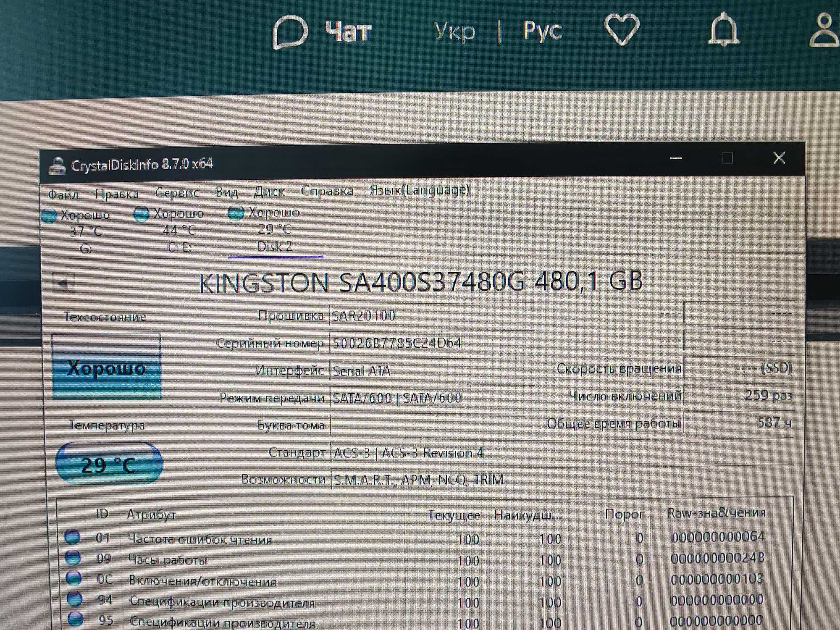Click the status circle for attribute 09
Viewport: 840px width, 630px height.
point(73,558)
